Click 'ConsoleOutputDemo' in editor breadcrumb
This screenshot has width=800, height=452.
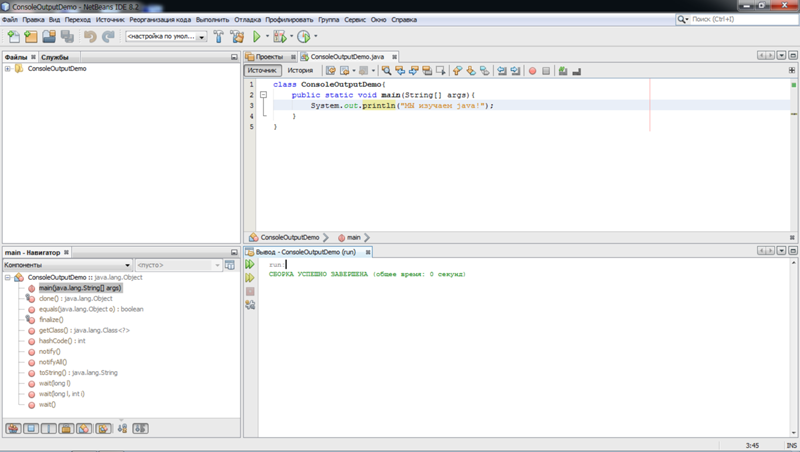tap(290, 238)
